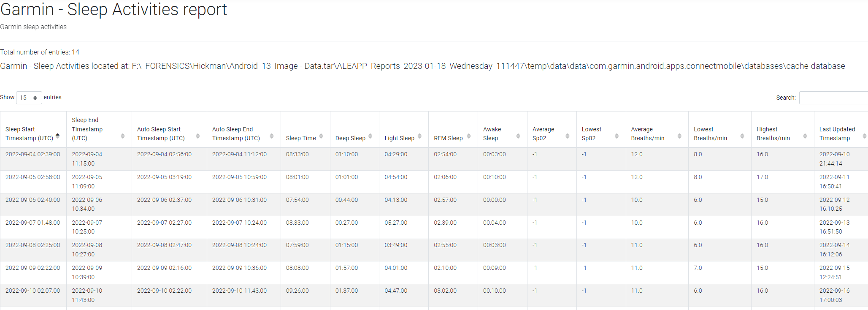Sort by Sleep End Timestamp column
This screenshot has height=310, width=868.
99,129
